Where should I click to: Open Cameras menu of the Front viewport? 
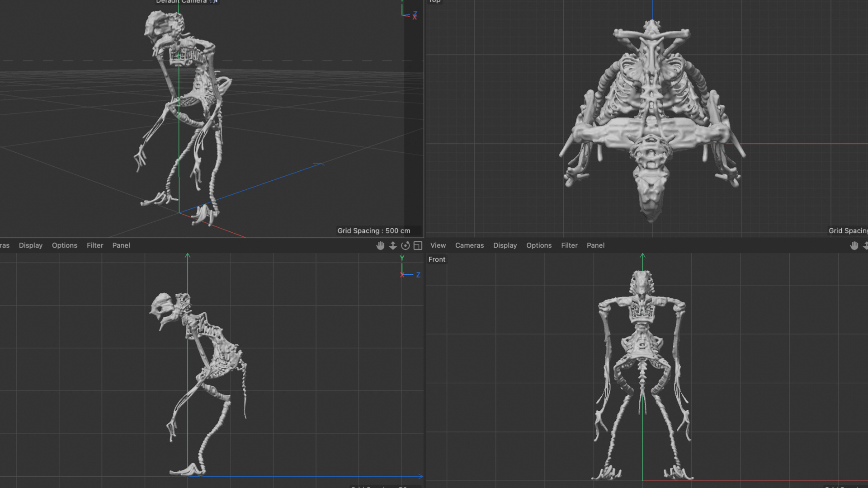[469, 245]
